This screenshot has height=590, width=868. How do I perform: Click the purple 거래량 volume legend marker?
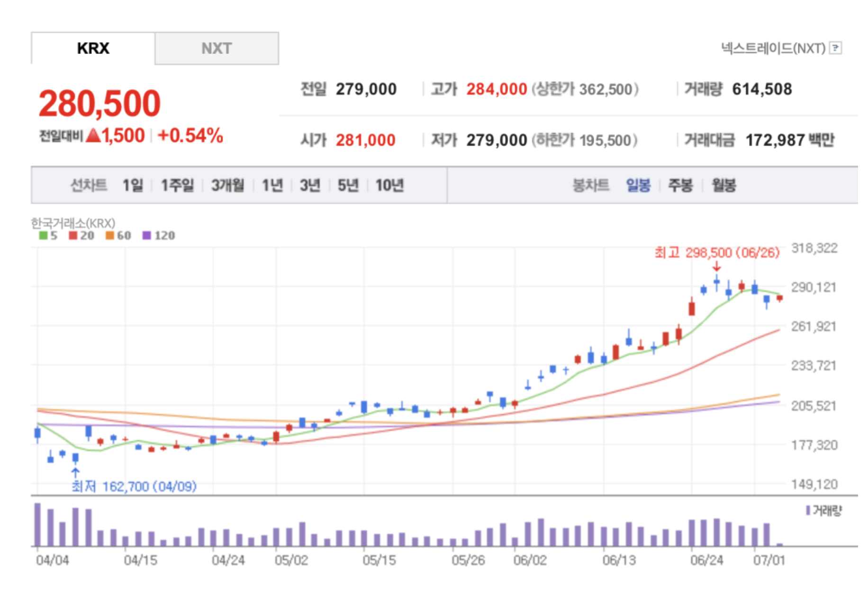tap(808, 510)
